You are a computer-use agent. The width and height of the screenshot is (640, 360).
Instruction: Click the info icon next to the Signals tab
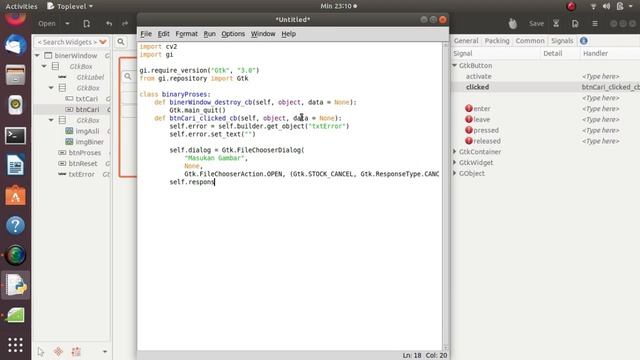[584, 41]
